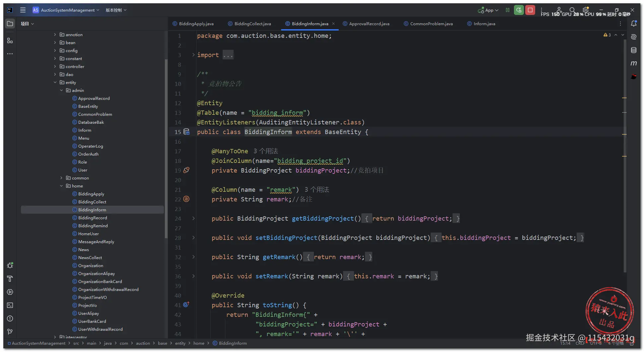Click the editor vertical scrollbar
The height and width of the screenshot is (352, 644).
(625, 156)
